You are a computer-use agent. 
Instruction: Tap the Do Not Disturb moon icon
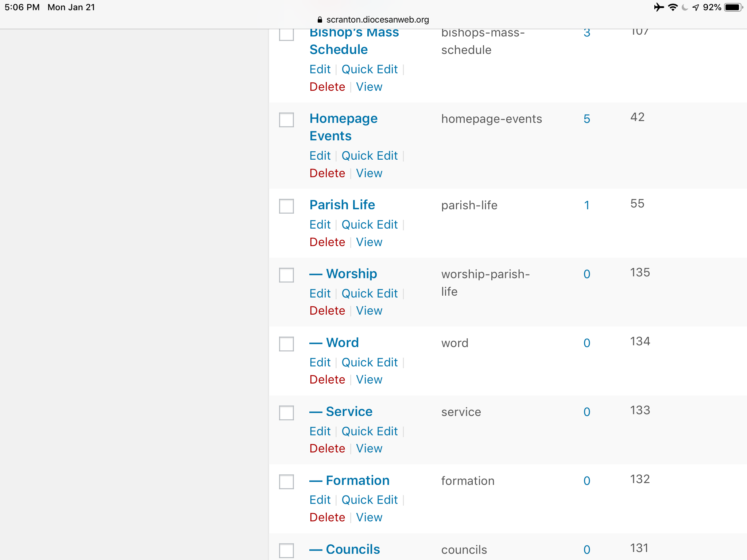pos(685,7)
